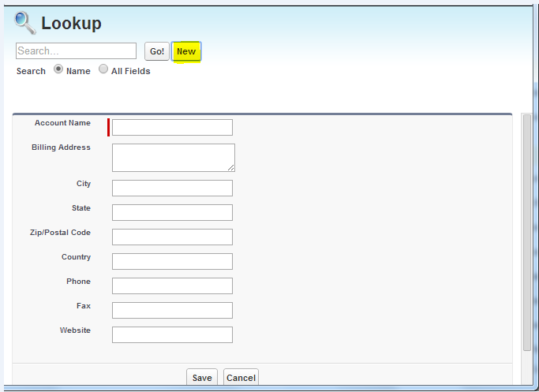Click the Phone input field
This screenshot has width=539, height=392.
pos(172,286)
